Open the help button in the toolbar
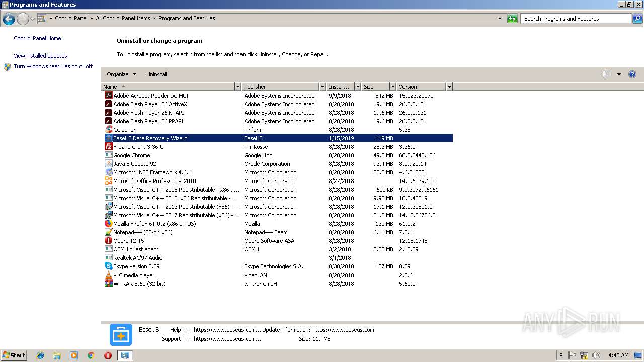 point(632,74)
